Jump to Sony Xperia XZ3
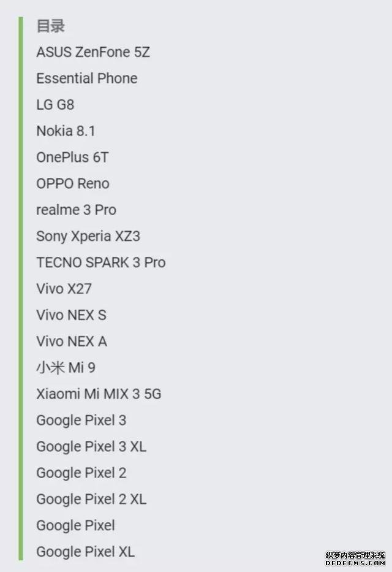Viewport: 392px width, 572px height. tap(88, 237)
